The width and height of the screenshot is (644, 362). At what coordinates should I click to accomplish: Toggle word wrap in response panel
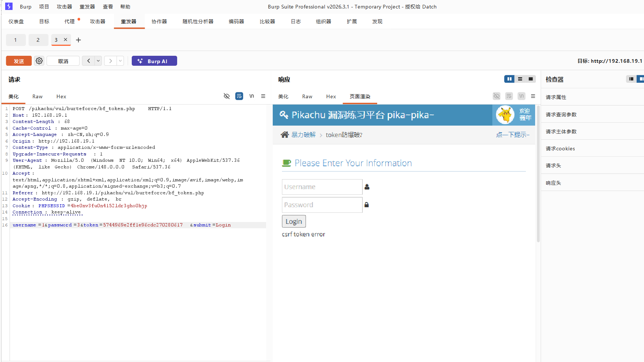[509, 96]
